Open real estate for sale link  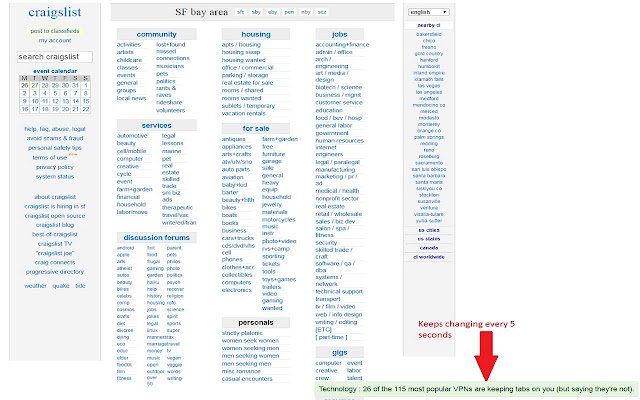pyautogui.click(x=247, y=83)
